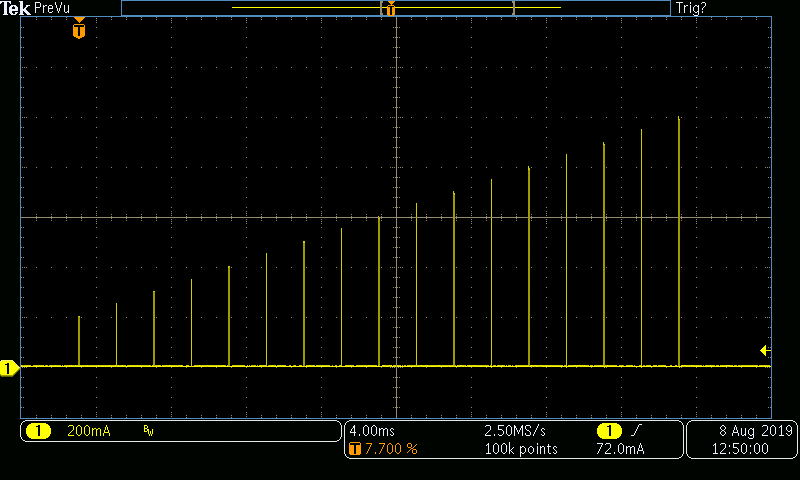Click the Trig? trigger status indicator
Screen dimensions: 800x480
691,8
